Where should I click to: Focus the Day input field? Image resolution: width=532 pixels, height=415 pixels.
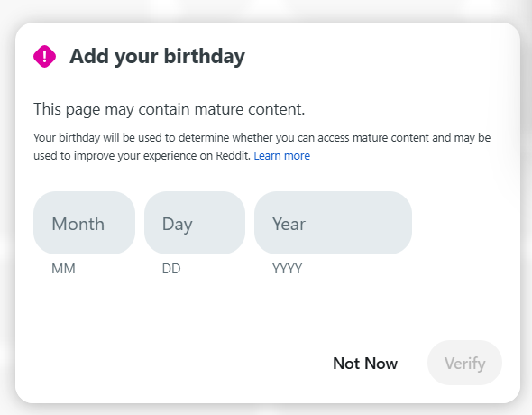195,223
